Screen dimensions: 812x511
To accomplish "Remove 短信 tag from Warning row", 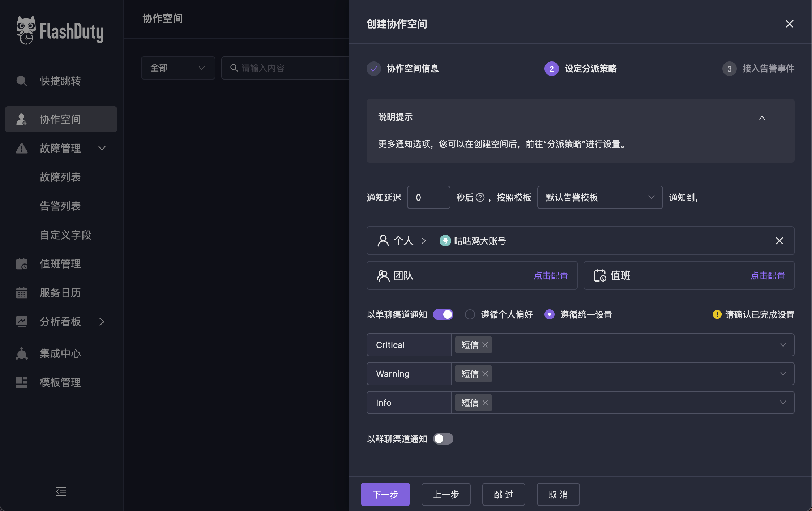I will 485,374.
